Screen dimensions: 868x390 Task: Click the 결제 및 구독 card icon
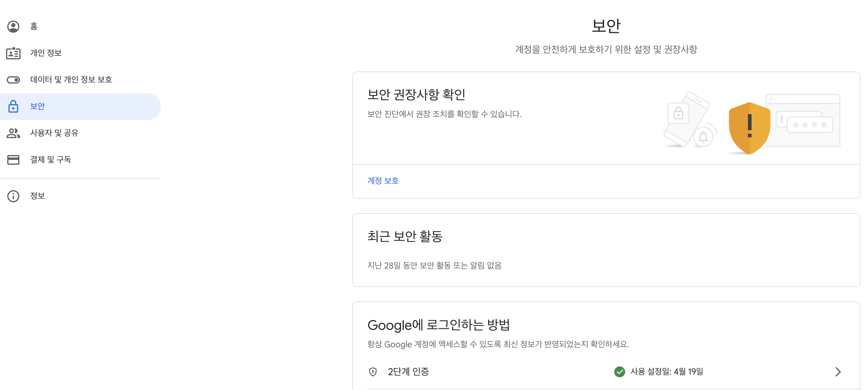coord(14,160)
